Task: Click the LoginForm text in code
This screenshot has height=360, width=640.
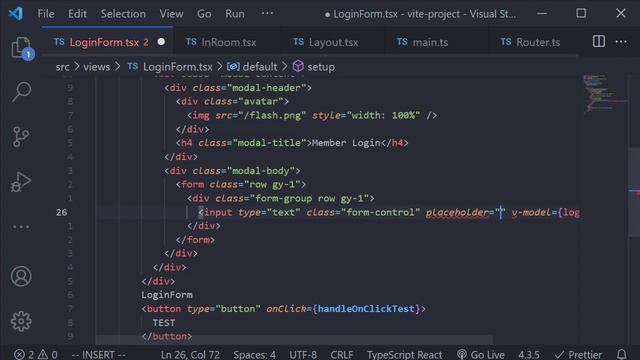Action: tap(167, 295)
